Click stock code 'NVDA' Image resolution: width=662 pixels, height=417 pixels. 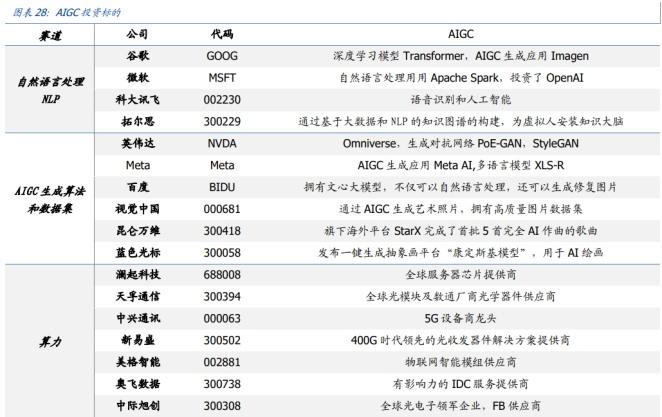click(x=222, y=144)
